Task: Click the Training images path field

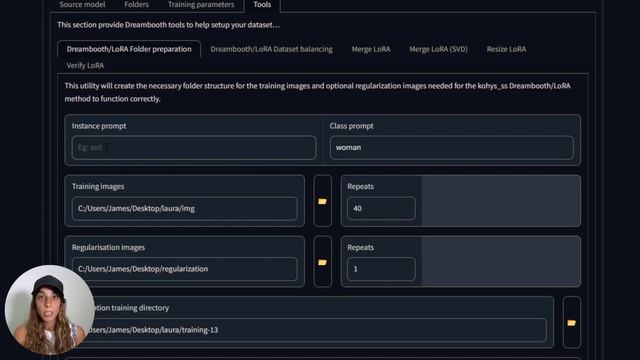Action: click(184, 209)
